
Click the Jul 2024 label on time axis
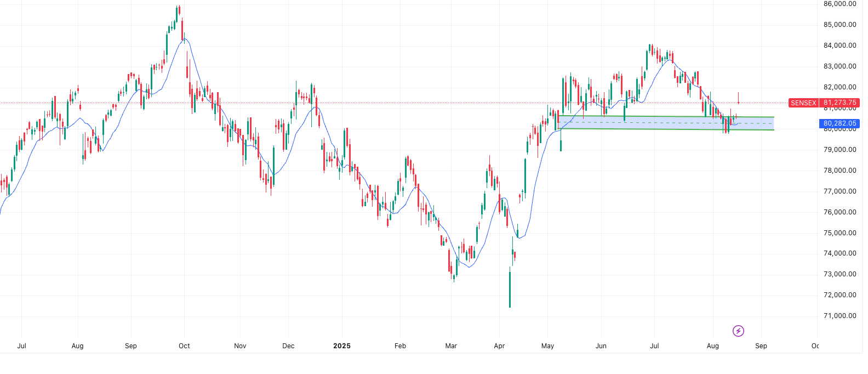pyautogui.click(x=22, y=346)
